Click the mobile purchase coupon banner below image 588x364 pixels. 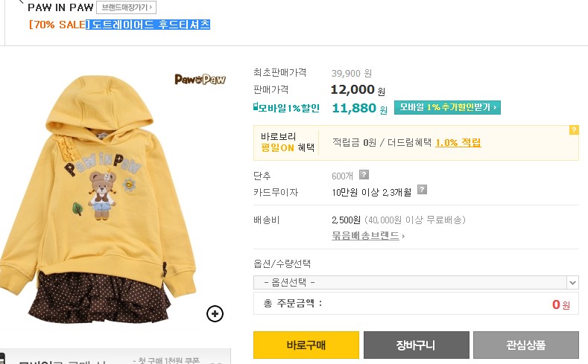pyautogui.click(x=115, y=357)
